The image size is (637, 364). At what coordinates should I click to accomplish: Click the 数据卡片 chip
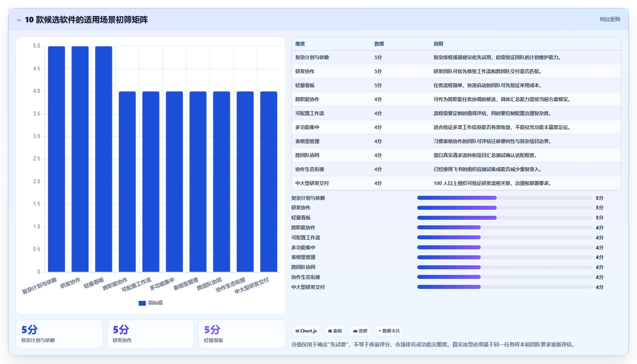(389, 331)
